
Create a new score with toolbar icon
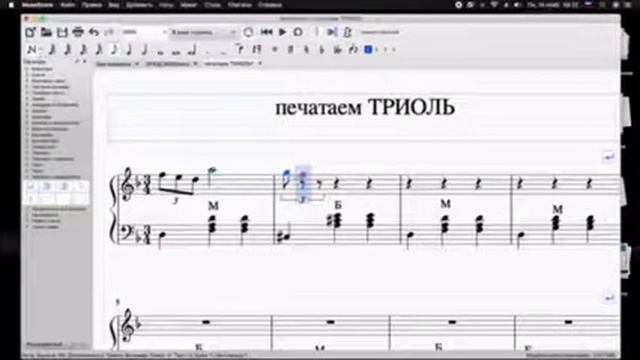point(31,32)
